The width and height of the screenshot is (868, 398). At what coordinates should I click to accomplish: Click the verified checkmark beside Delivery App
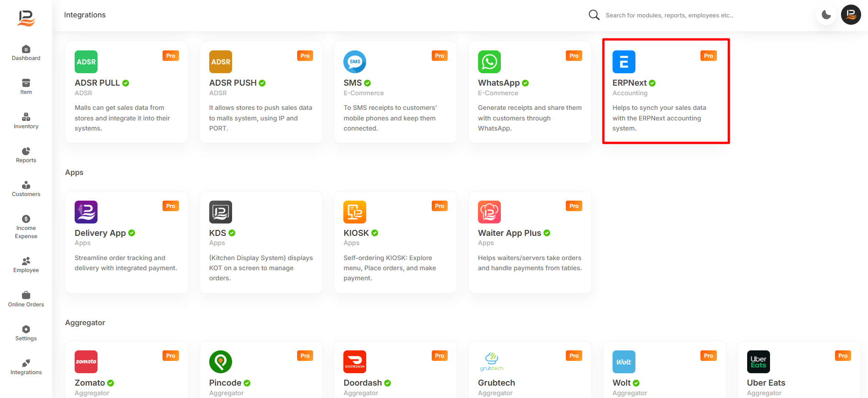(x=132, y=233)
